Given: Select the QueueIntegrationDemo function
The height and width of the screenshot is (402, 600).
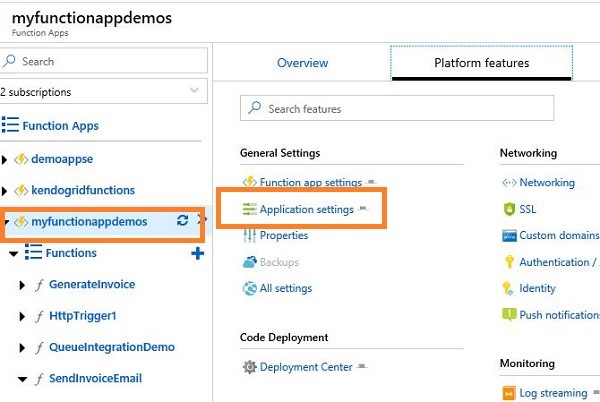Looking at the screenshot, I should 111,347.
